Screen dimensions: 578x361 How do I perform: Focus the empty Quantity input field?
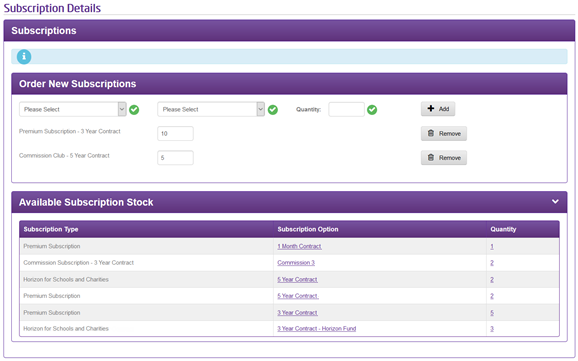point(347,110)
